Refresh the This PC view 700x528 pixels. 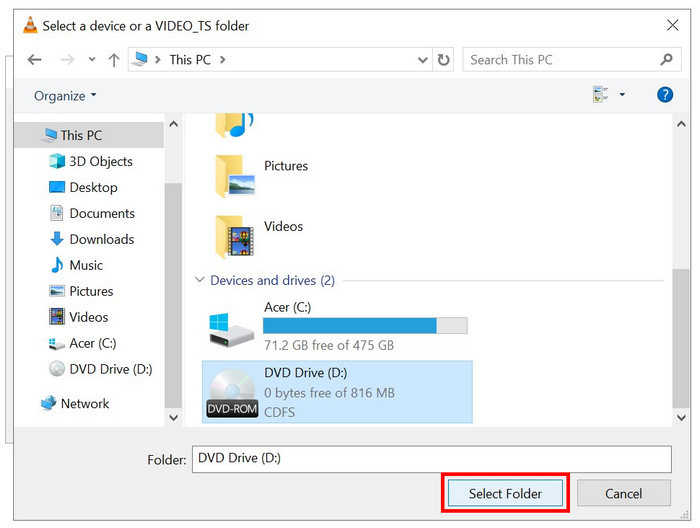443,59
